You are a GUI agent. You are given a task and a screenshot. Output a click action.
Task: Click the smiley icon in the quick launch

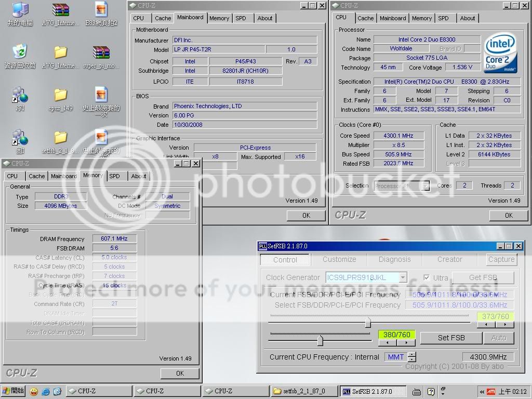[34, 392]
